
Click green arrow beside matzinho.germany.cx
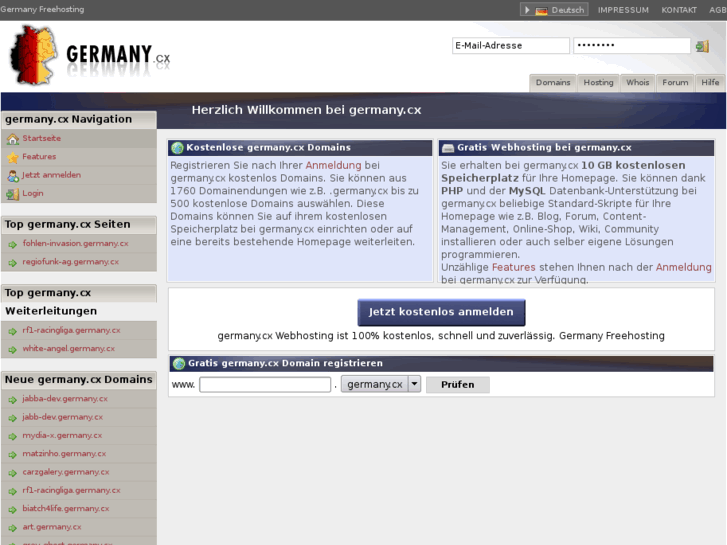(13, 455)
